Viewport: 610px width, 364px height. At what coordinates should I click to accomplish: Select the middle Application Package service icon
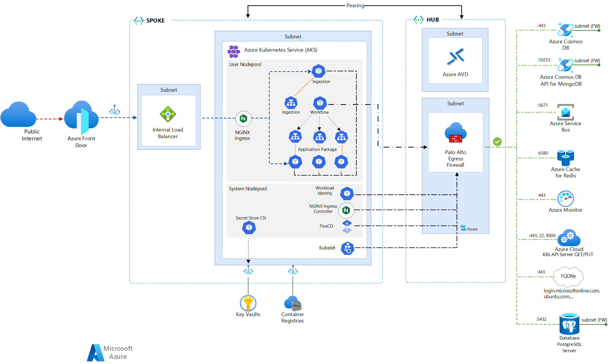pos(319,137)
